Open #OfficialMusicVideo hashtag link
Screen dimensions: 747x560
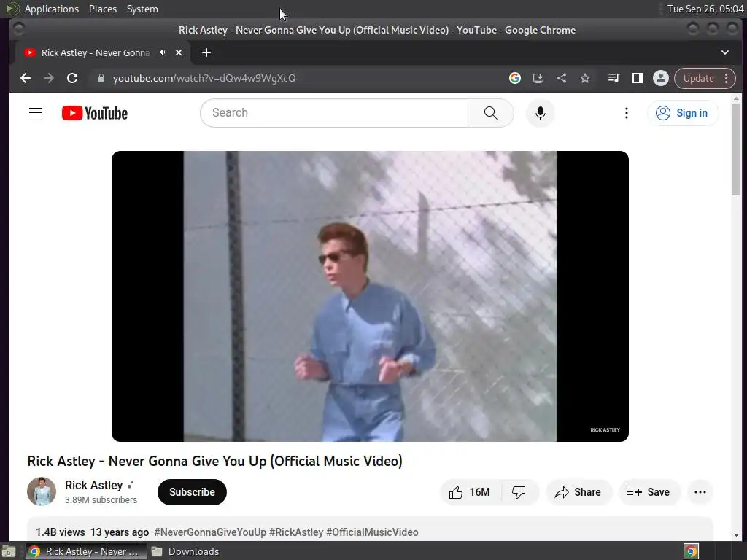[372, 532]
